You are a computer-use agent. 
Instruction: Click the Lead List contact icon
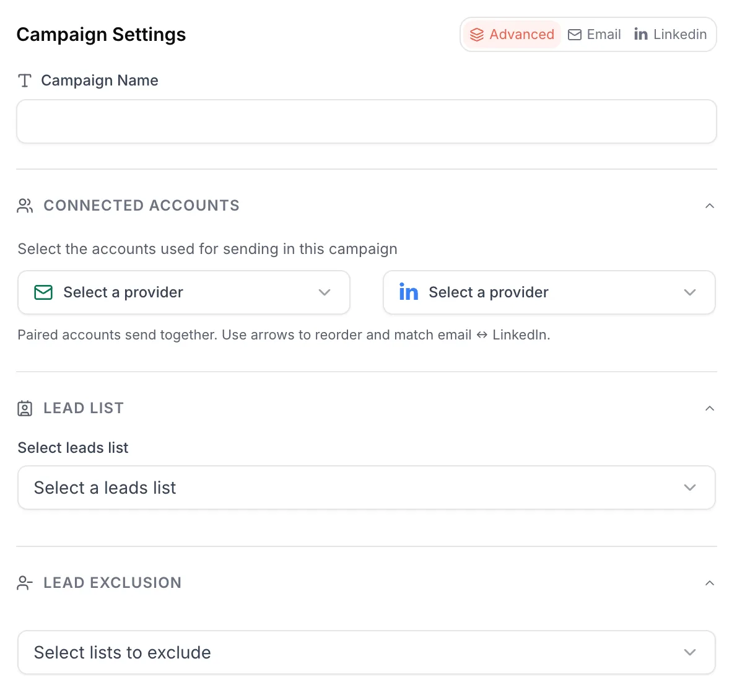tap(25, 408)
